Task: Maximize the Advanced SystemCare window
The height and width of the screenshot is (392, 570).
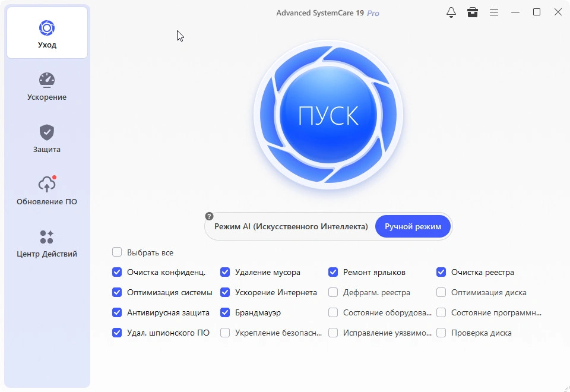Action: [537, 12]
